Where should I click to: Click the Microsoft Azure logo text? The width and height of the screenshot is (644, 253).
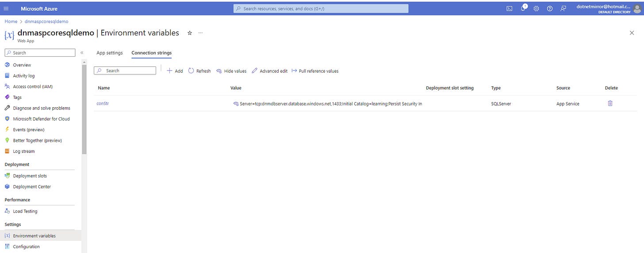39,8
